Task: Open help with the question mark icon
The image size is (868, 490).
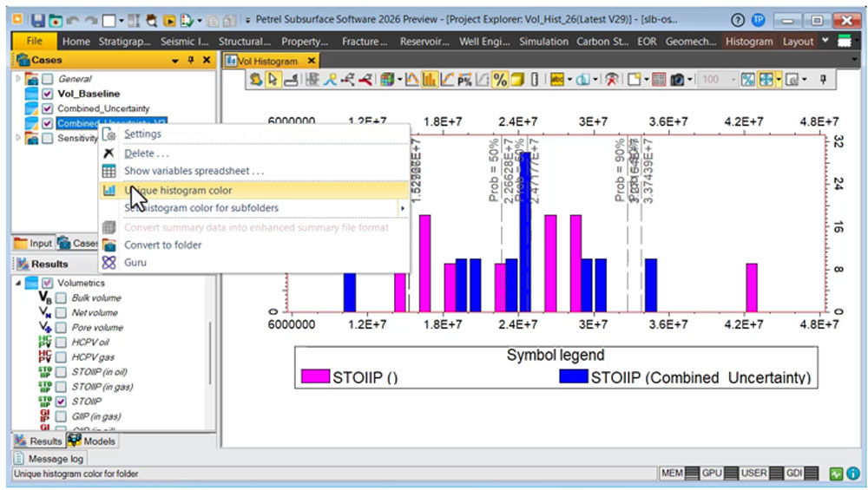Action: pyautogui.click(x=737, y=21)
